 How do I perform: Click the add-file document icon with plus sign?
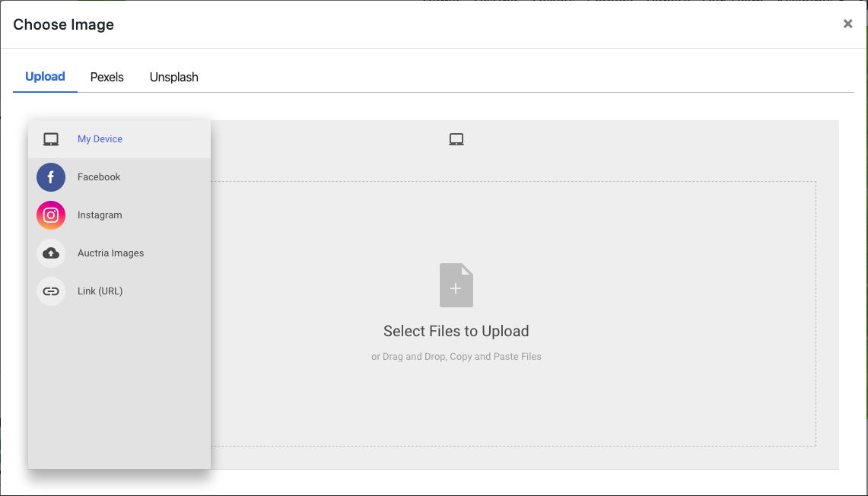[x=456, y=285]
